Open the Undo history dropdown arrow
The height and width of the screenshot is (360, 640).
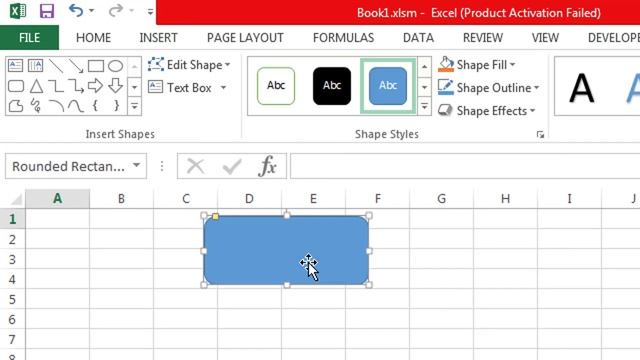(91, 11)
